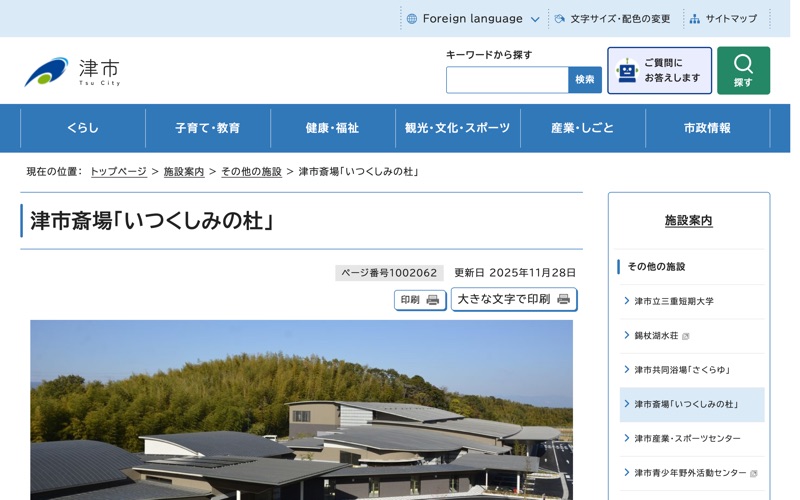Click the chevron beside 津市青少年野外活動センター

(627, 472)
